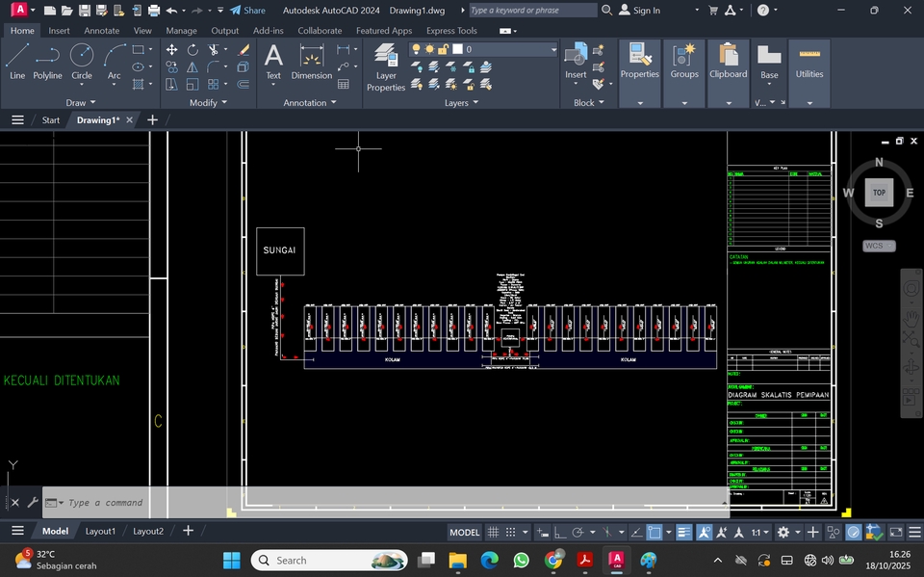The width and height of the screenshot is (924, 577).
Task: Click the MODEL button on the status bar
Action: pyautogui.click(x=464, y=532)
